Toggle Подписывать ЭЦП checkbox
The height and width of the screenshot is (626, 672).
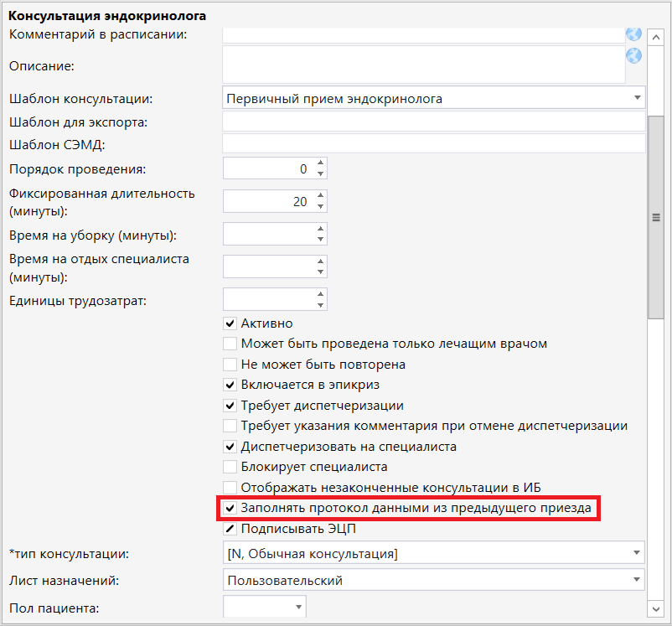[x=230, y=529]
